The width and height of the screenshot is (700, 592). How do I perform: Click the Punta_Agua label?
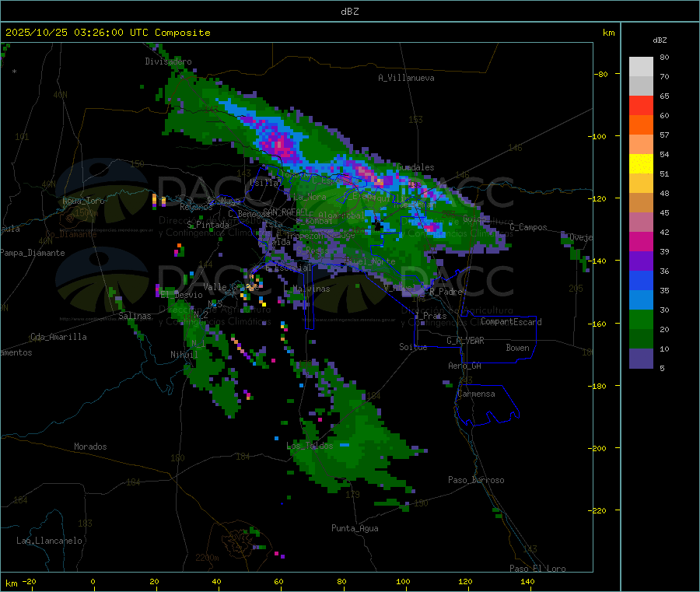coord(355,528)
